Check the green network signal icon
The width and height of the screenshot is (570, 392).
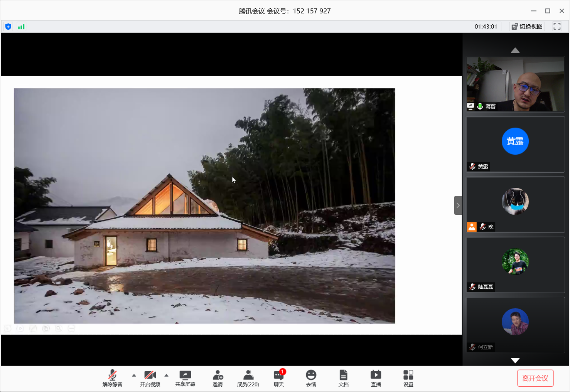tap(21, 27)
